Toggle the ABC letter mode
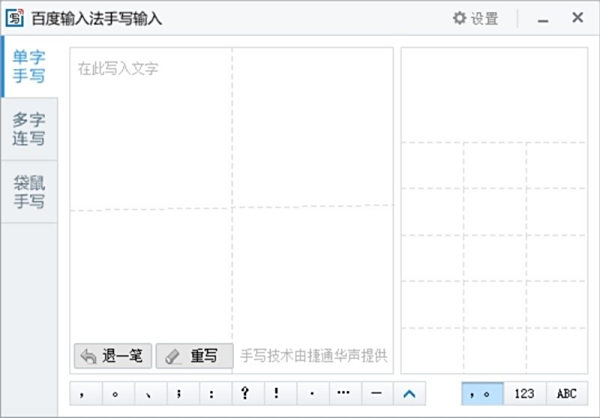600x418 pixels. pyautogui.click(x=567, y=393)
